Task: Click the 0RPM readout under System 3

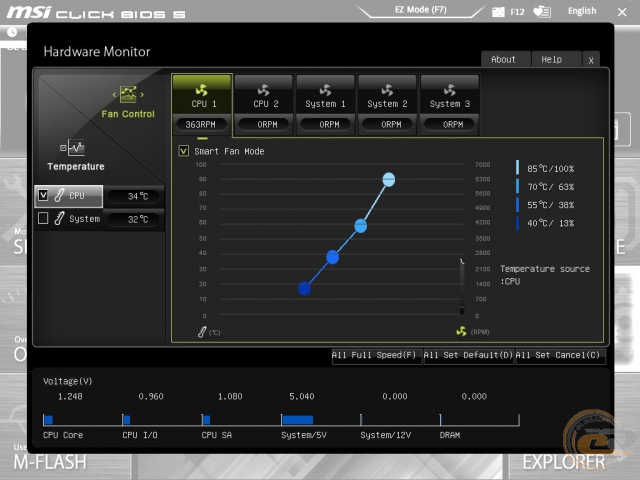Action: click(450, 124)
